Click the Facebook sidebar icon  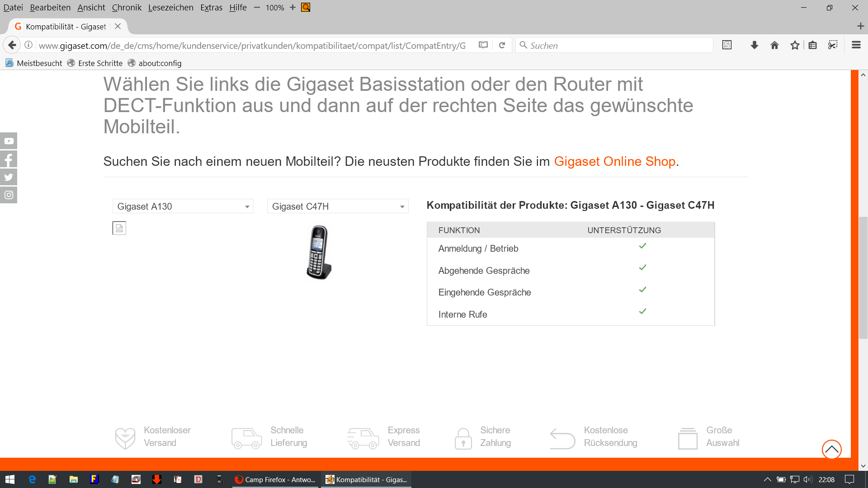coord(9,159)
